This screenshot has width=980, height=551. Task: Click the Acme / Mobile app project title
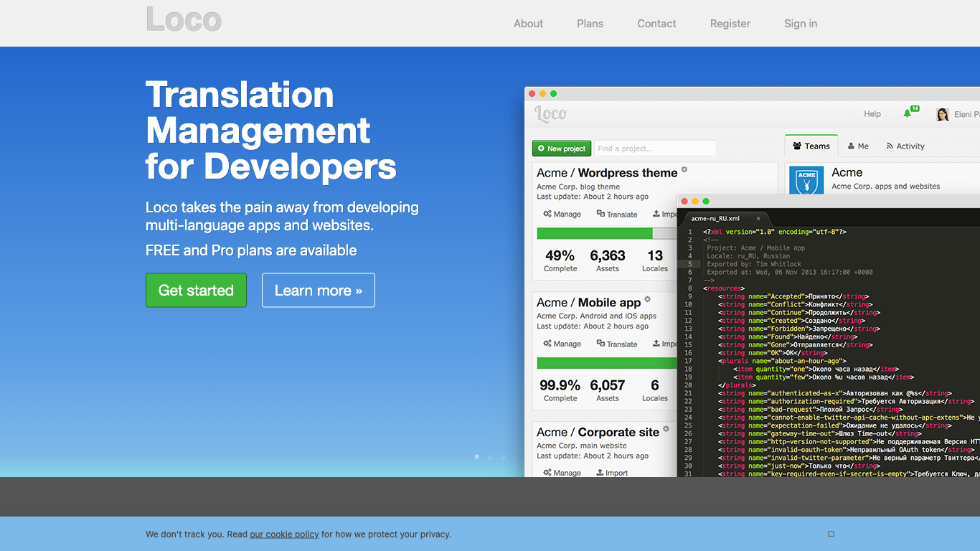[x=588, y=303]
